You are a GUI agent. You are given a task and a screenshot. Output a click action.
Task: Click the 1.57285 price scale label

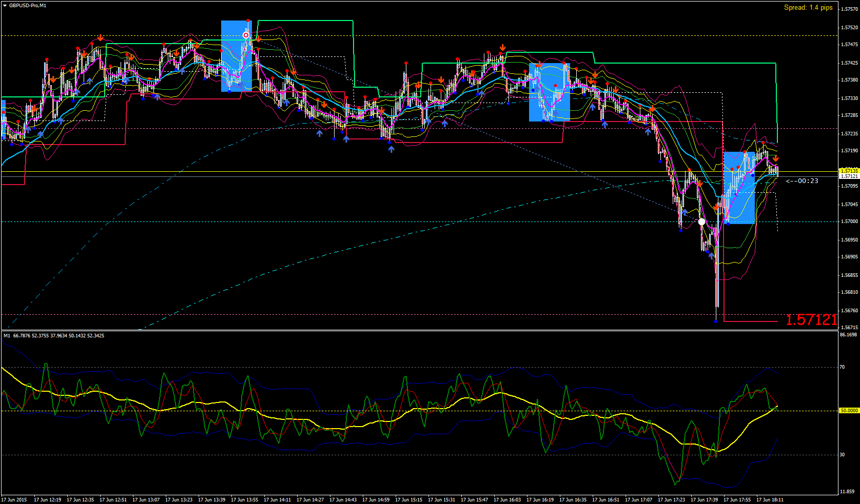click(850, 115)
